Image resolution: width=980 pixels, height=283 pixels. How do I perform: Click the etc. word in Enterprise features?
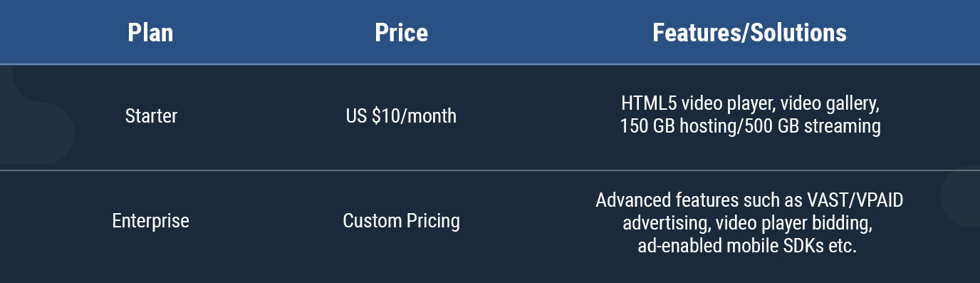[844, 247]
